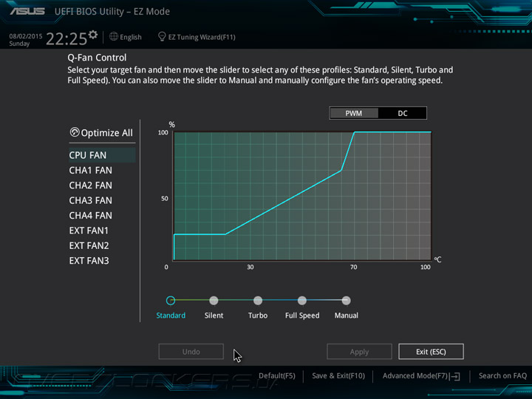Click the Exit (ESC) button

pos(431,352)
